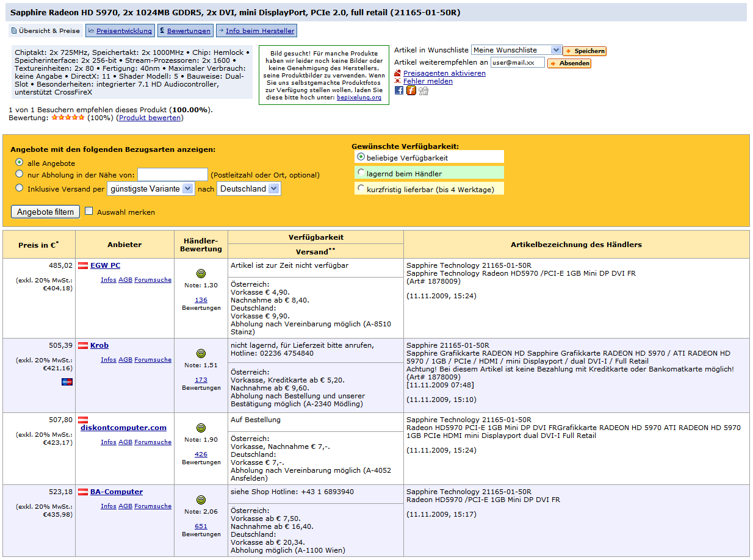Click the Speichern button
Viewport: 753px width, 560px height.
click(x=585, y=51)
